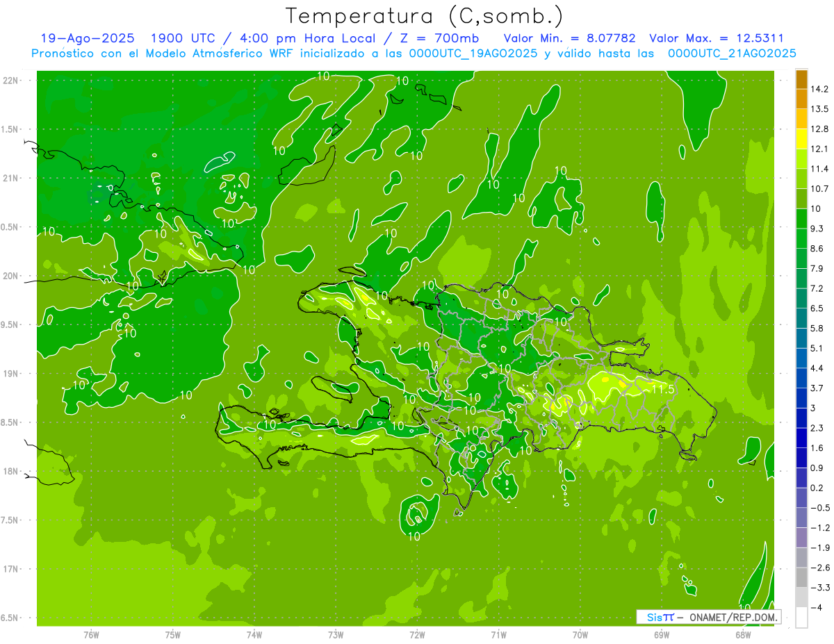Pick the purple swatch between -1.9 and -1.2

(x=801, y=538)
